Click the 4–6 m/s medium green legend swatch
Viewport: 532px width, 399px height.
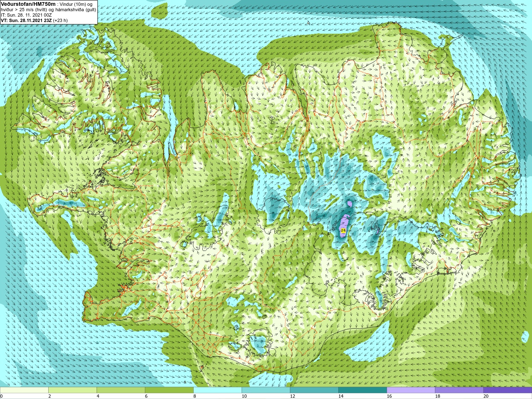(x=121, y=390)
